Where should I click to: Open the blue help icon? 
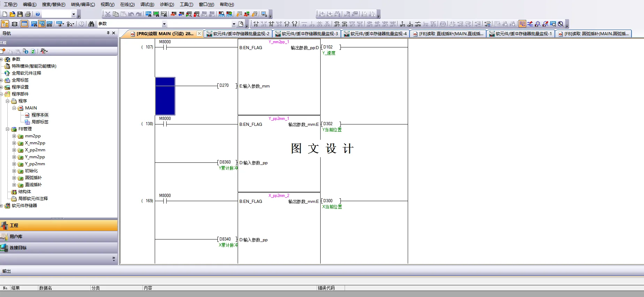point(38,14)
